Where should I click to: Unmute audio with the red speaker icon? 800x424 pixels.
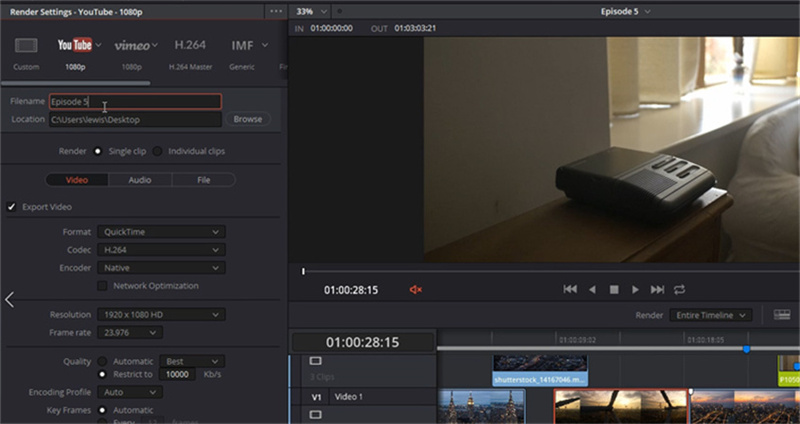[x=416, y=290]
